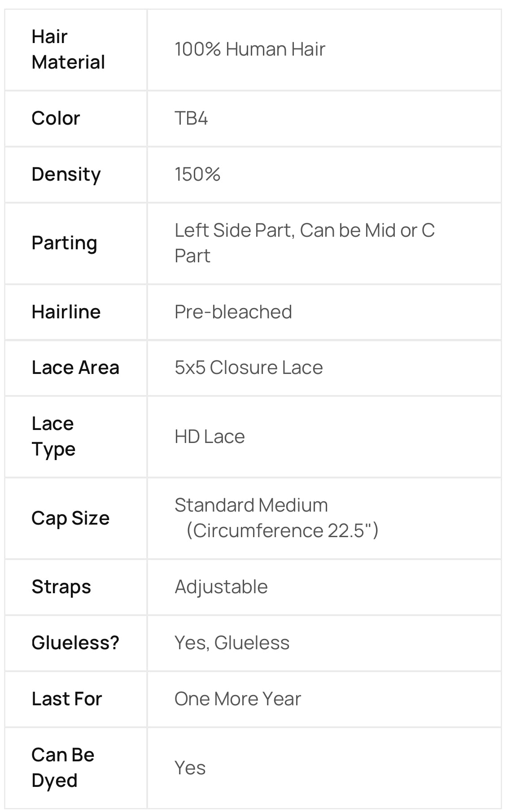Select the "Pre-bleached" hairline value
Image resolution: width=507 pixels, height=812 pixels.
click(233, 312)
